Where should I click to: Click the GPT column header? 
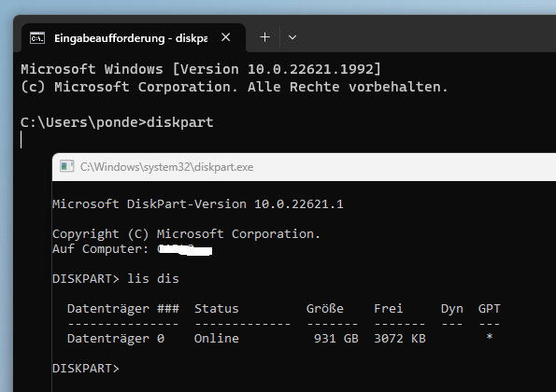(x=489, y=309)
